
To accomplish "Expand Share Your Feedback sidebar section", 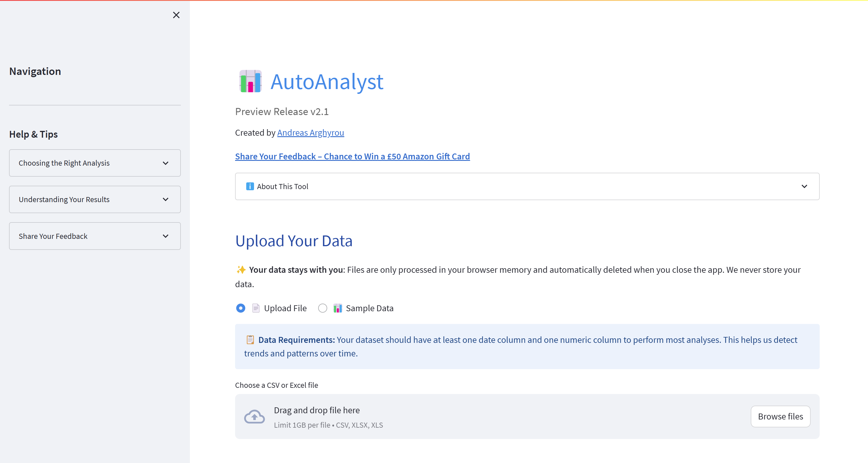I will pos(95,236).
